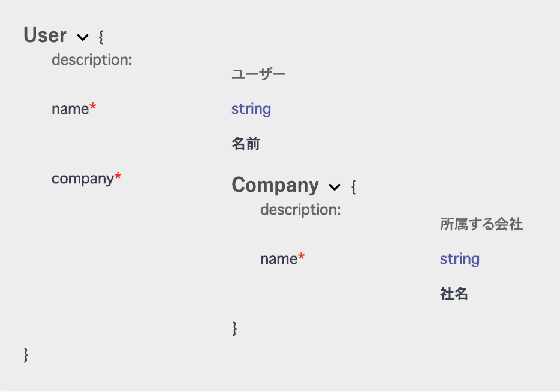This screenshot has width=560, height=392.
Task: Select the 社名 description text
Action: click(453, 294)
